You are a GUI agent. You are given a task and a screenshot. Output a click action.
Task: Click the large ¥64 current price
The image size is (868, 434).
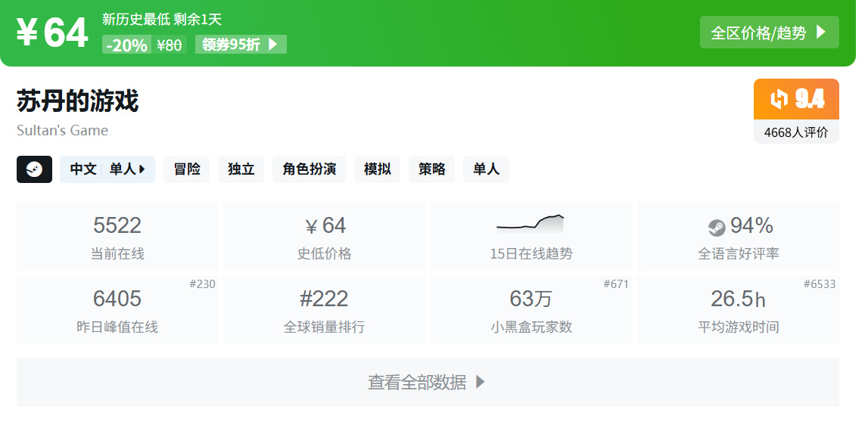click(x=52, y=33)
